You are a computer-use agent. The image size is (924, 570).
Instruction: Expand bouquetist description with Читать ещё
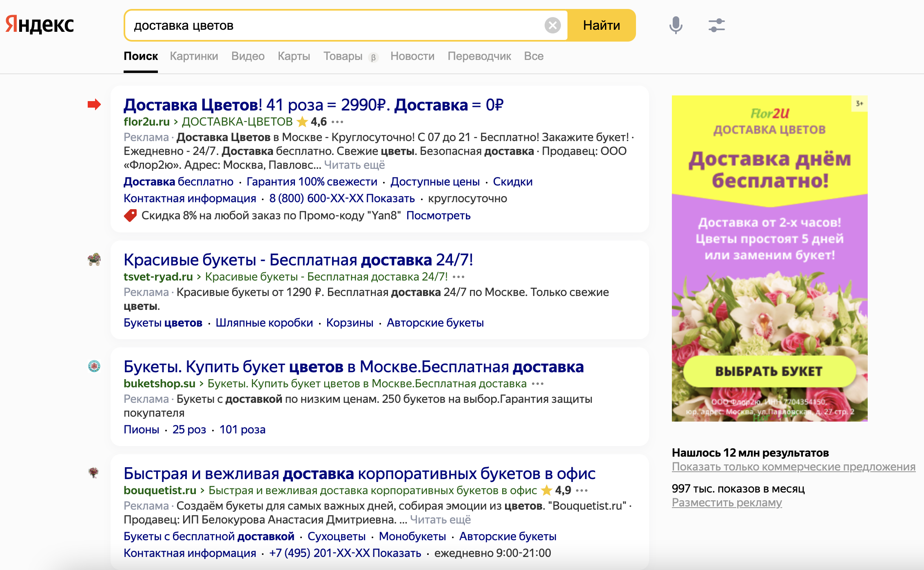click(441, 520)
